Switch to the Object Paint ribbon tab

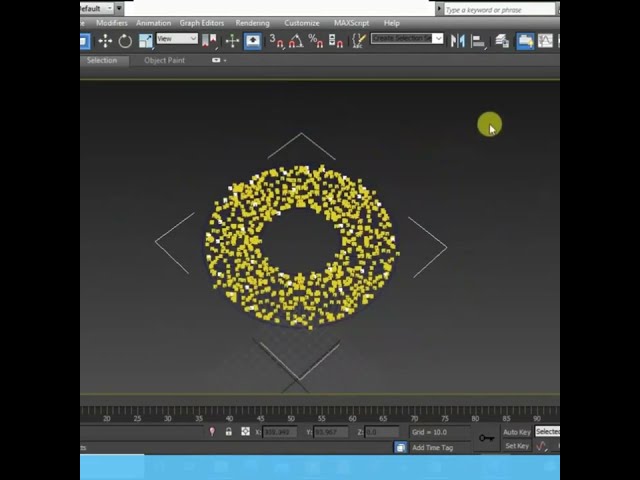(x=164, y=60)
